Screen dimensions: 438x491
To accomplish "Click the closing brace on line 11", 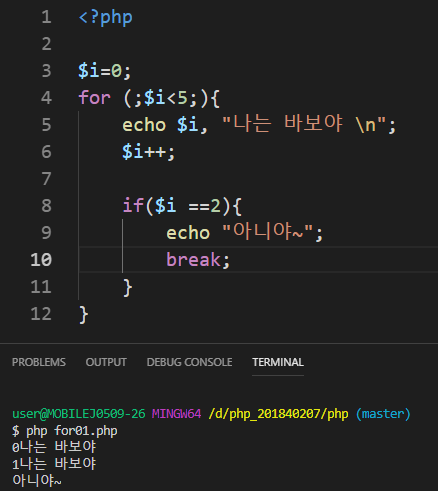I will (x=128, y=287).
